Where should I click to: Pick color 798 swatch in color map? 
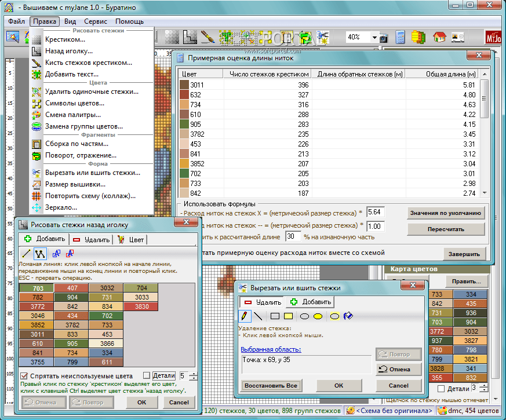(x=471, y=350)
